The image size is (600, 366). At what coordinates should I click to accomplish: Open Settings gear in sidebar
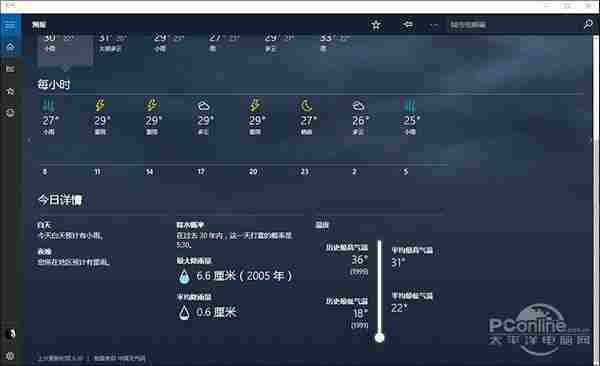click(x=10, y=356)
